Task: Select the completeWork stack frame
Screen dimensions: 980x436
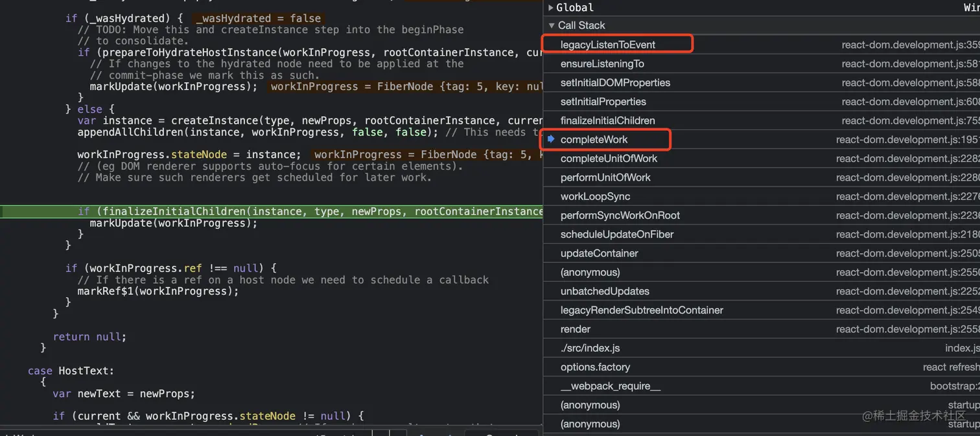Action: click(761, 139)
